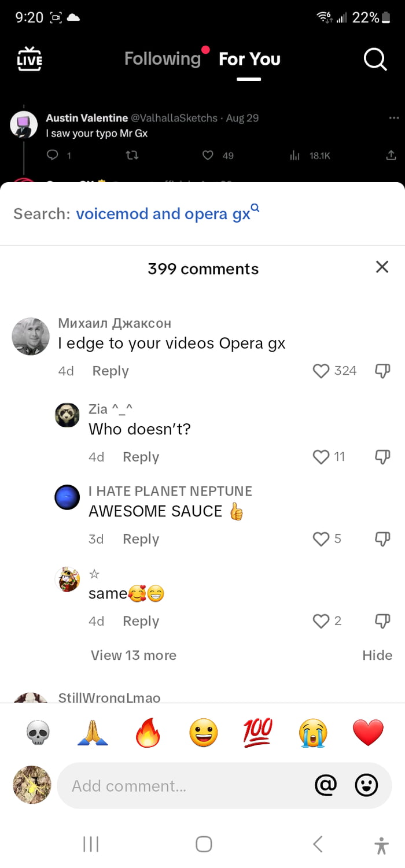Screen dimensions: 405x868
Task: Dislike the AWESOME SAUCE comment
Action: 382,538
